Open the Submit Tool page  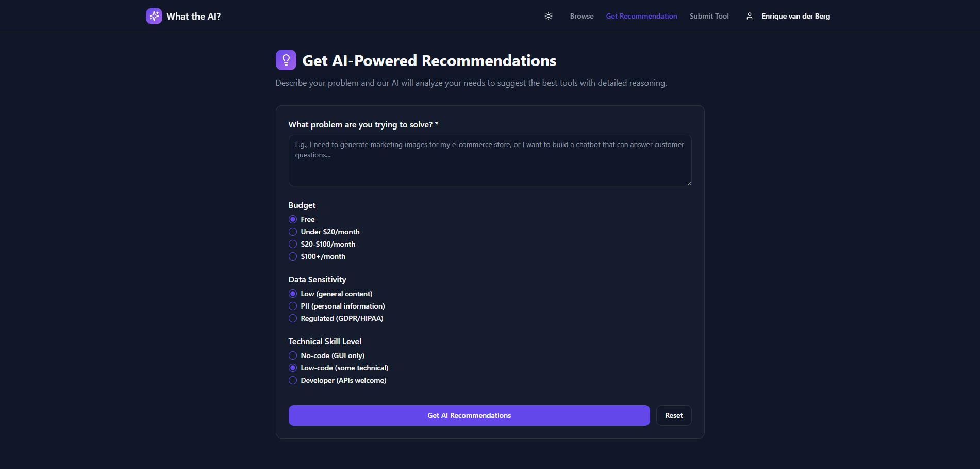click(x=709, y=16)
